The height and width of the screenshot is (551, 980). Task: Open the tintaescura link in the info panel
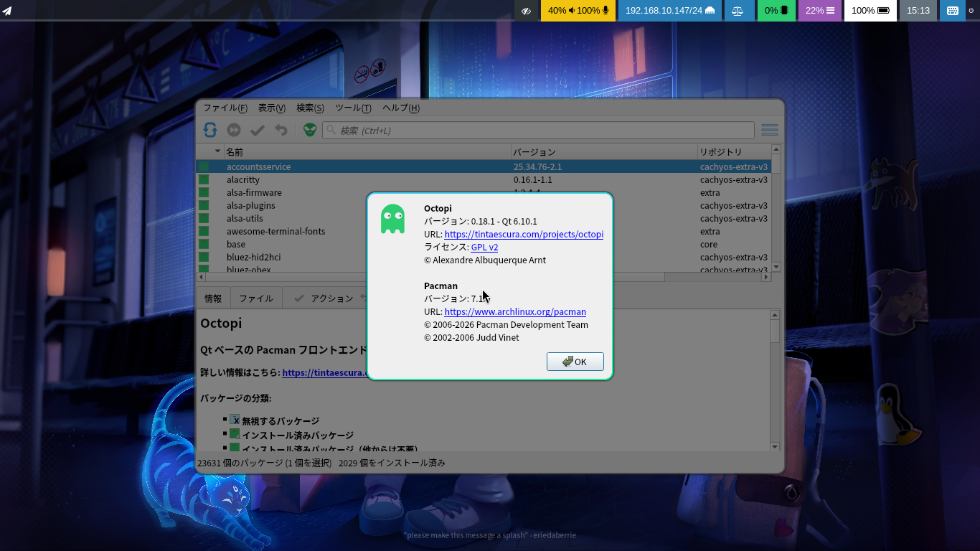coord(324,373)
